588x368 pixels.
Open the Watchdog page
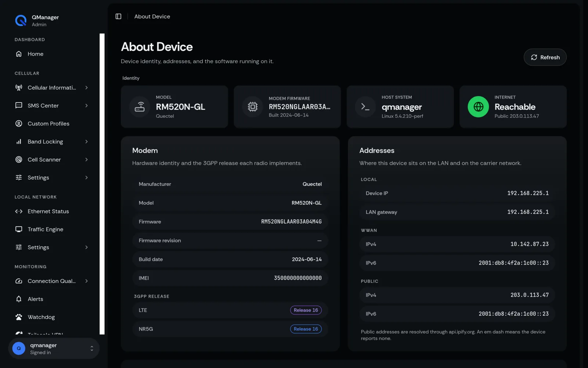point(54,317)
